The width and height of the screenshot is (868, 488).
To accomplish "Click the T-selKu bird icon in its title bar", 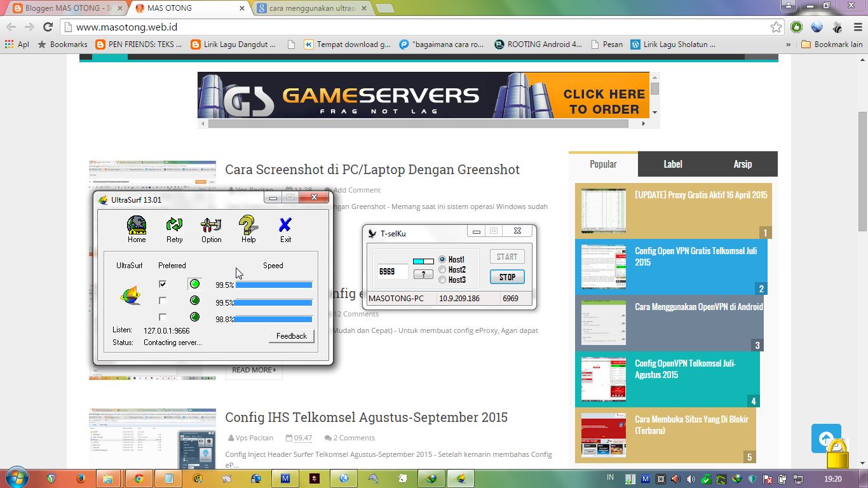I will click(372, 233).
